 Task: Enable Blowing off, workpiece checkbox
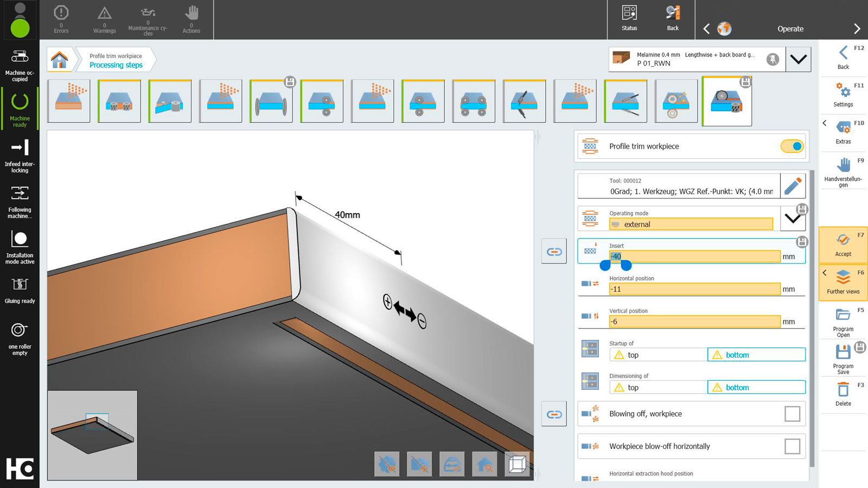[792, 414]
